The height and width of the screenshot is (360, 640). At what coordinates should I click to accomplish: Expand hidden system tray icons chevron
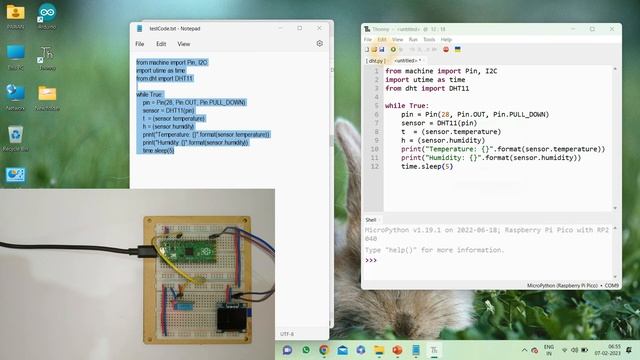click(524, 350)
